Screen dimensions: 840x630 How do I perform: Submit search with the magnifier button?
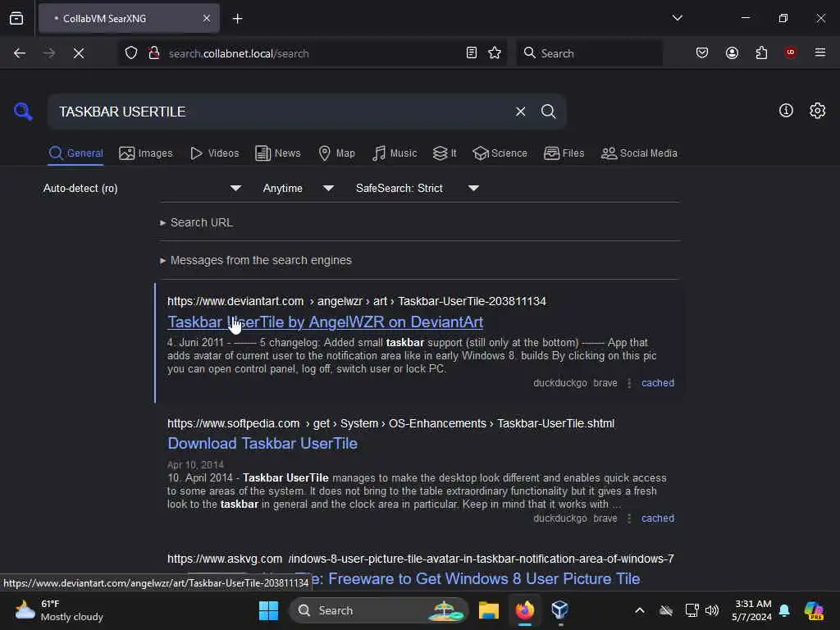[549, 112]
